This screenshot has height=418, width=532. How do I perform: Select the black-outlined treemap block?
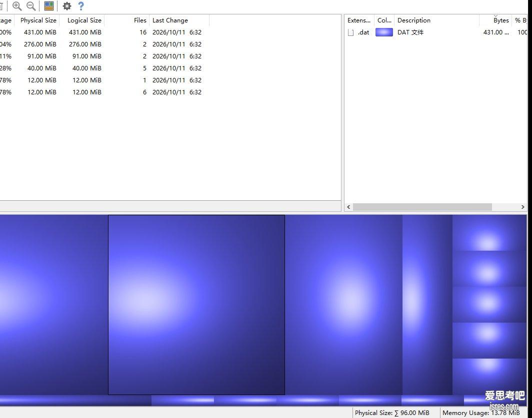(x=196, y=305)
